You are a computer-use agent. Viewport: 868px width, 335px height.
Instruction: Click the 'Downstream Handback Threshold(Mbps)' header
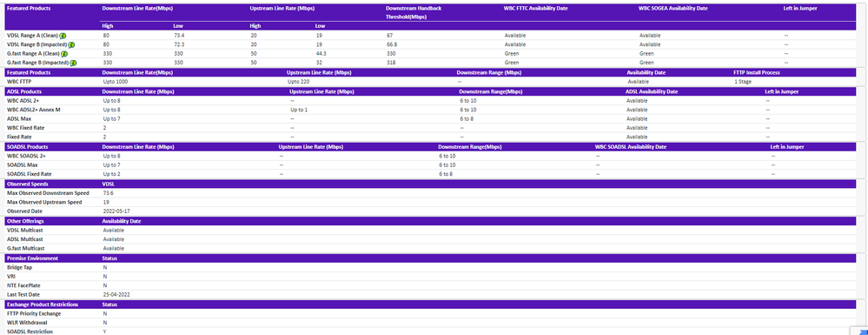414,13
